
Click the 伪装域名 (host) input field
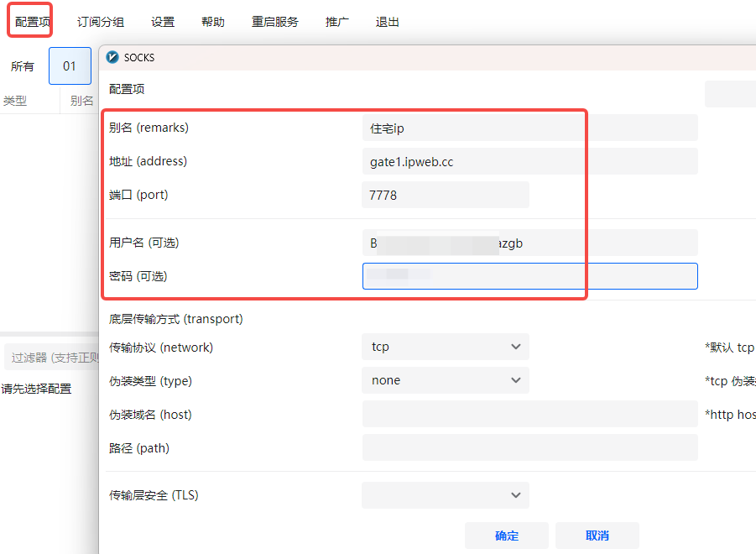tap(530, 414)
